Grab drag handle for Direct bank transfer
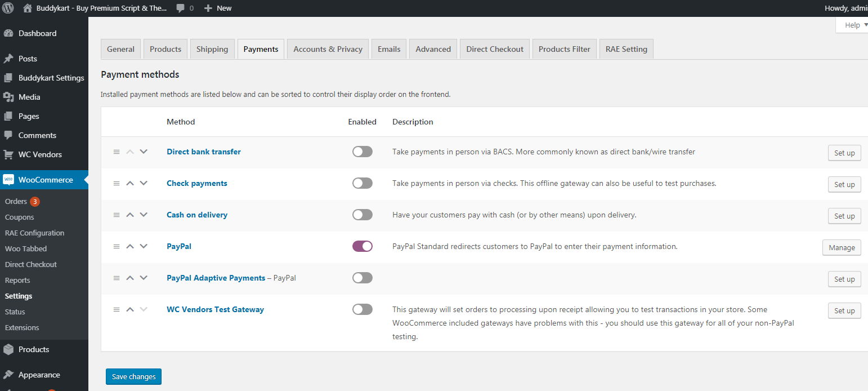 pyautogui.click(x=117, y=152)
